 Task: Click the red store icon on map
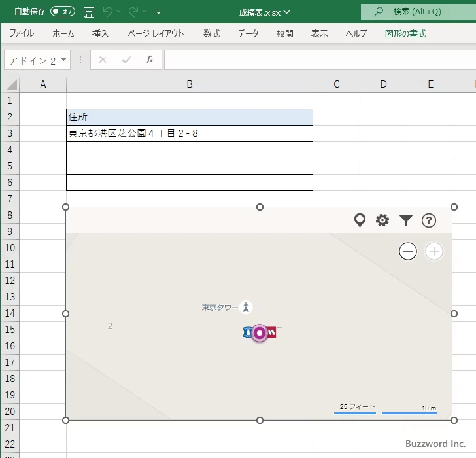pos(271,332)
